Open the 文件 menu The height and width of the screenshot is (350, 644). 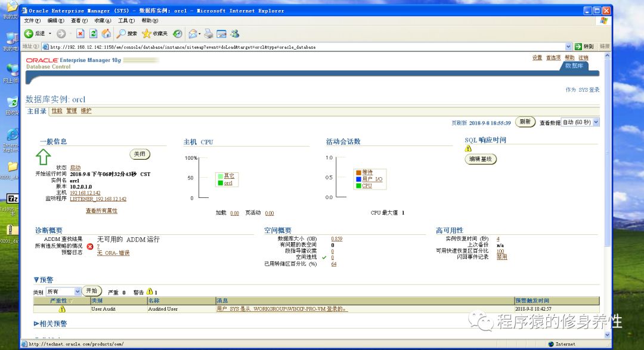[x=32, y=20]
